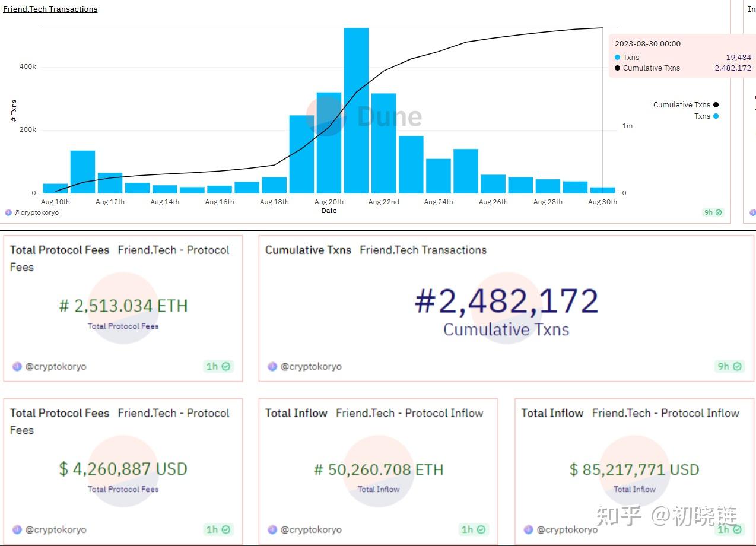This screenshot has height=546, width=756.
Task: Click the avatar icon in the Total Inflow USD card
Action: 528,529
